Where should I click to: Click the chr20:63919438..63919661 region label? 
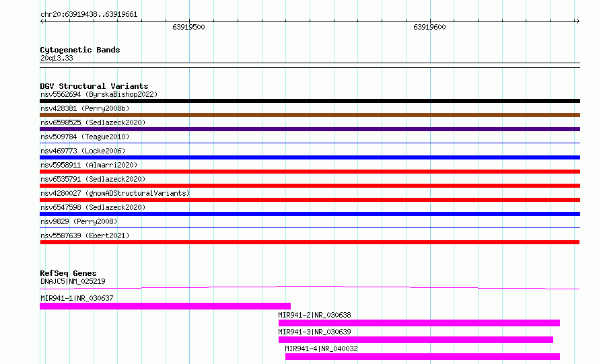89,14
